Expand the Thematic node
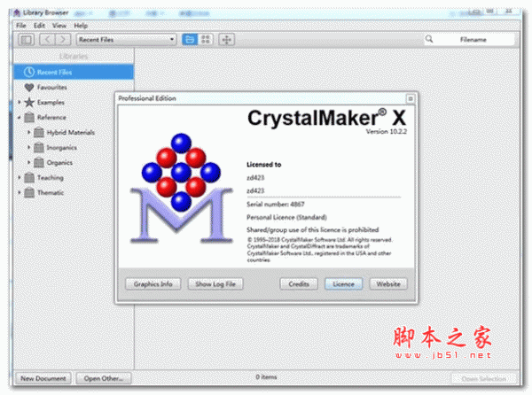This screenshot has width=532, height=395. [20, 192]
